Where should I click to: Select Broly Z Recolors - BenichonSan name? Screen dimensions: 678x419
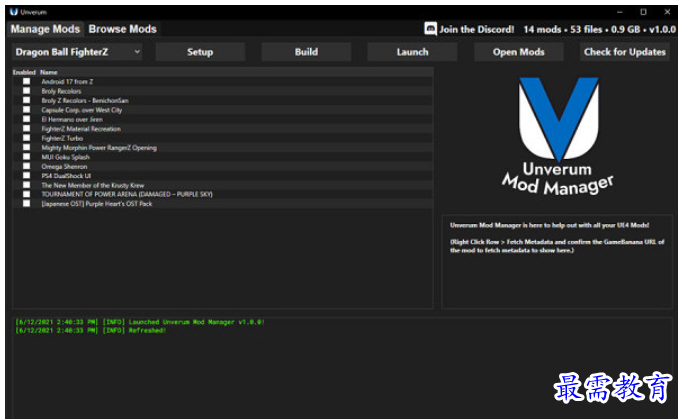click(85, 100)
